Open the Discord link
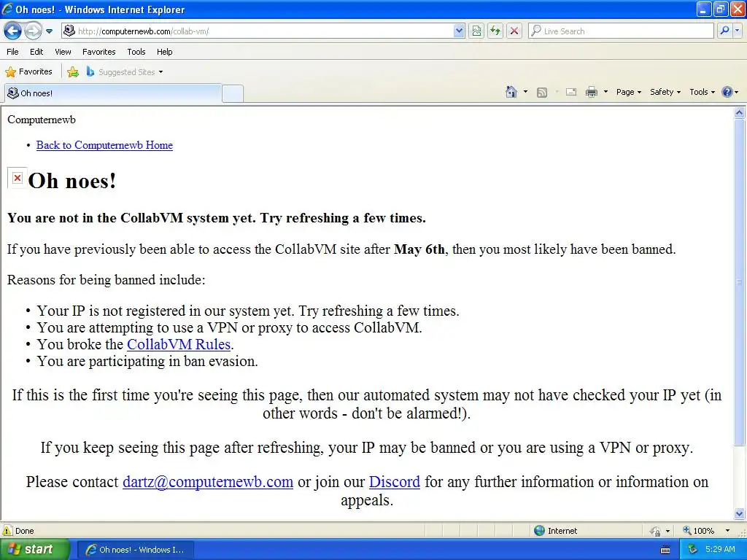The height and width of the screenshot is (560, 747). (x=395, y=482)
